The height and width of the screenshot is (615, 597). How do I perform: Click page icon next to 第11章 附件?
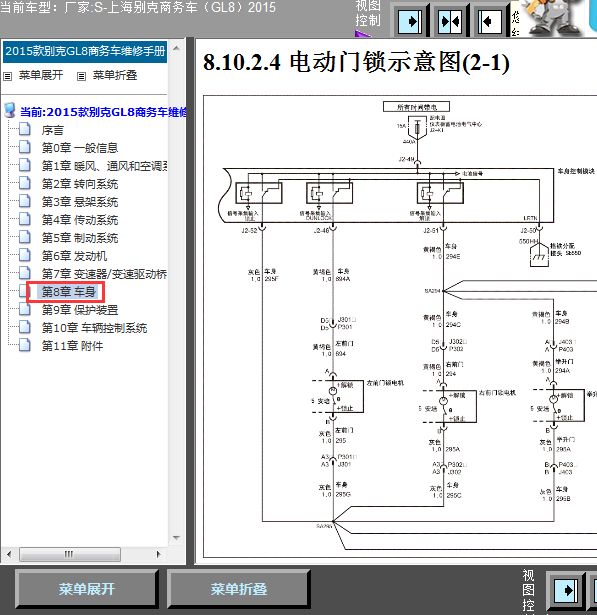point(25,346)
